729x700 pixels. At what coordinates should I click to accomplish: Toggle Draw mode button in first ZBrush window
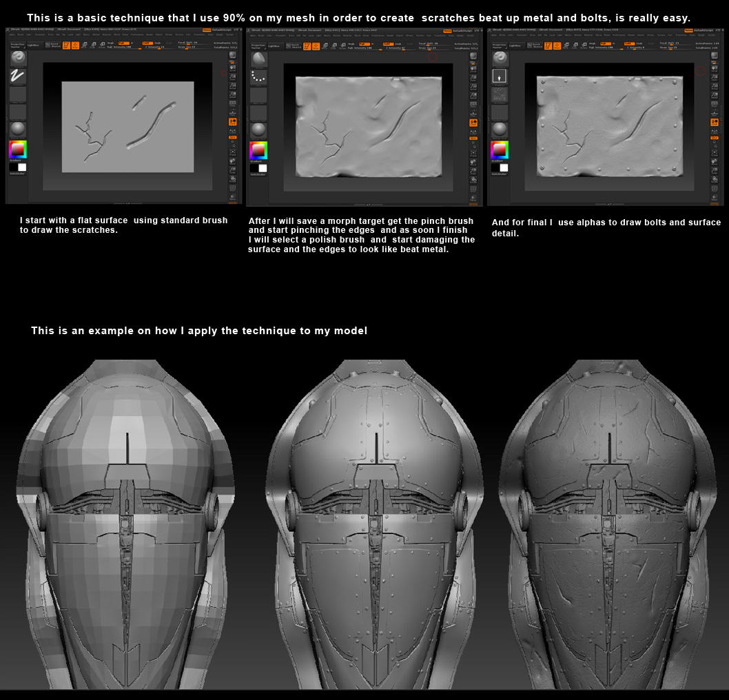(x=75, y=45)
